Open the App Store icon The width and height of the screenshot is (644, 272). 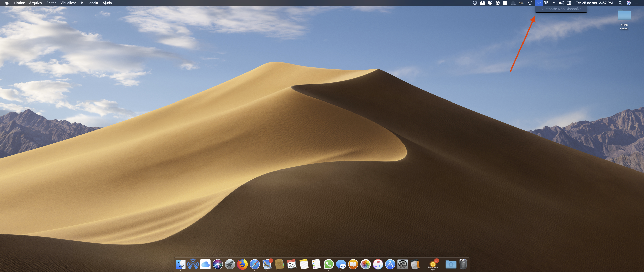coord(390,264)
